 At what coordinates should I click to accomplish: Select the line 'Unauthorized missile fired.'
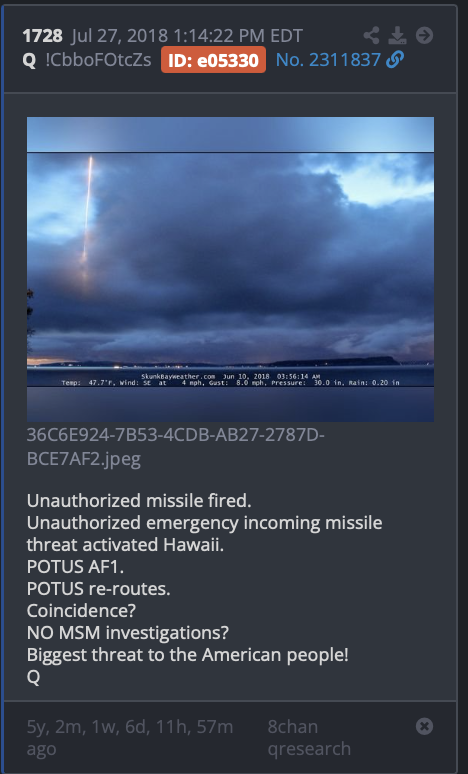[x=139, y=501]
